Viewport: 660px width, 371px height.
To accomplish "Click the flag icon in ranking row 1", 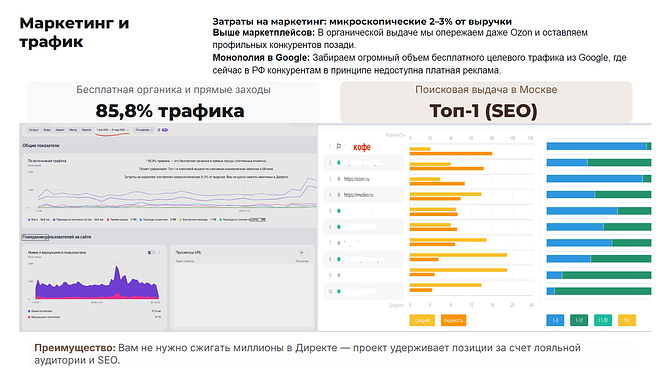I will click(339, 147).
